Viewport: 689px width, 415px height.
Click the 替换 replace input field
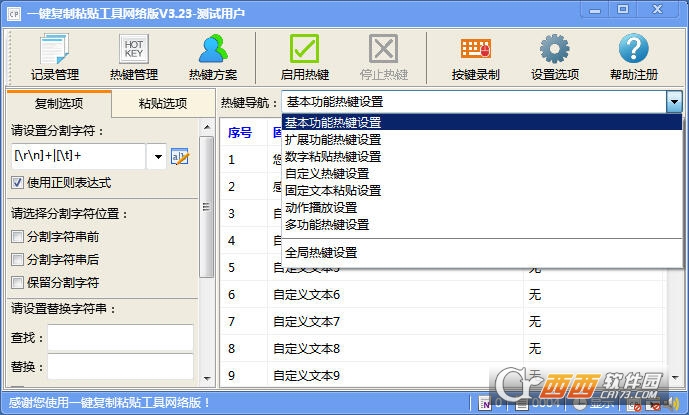(120, 367)
